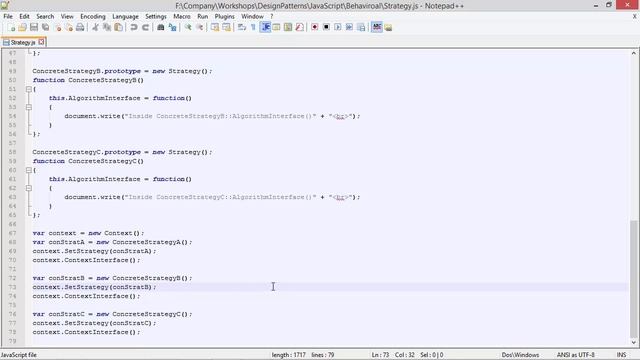Image resolution: width=640 pixels, height=360 pixels.
Task: Collapse fold at line 60 ConcreteStrategyC body
Action: click(29, 170)
